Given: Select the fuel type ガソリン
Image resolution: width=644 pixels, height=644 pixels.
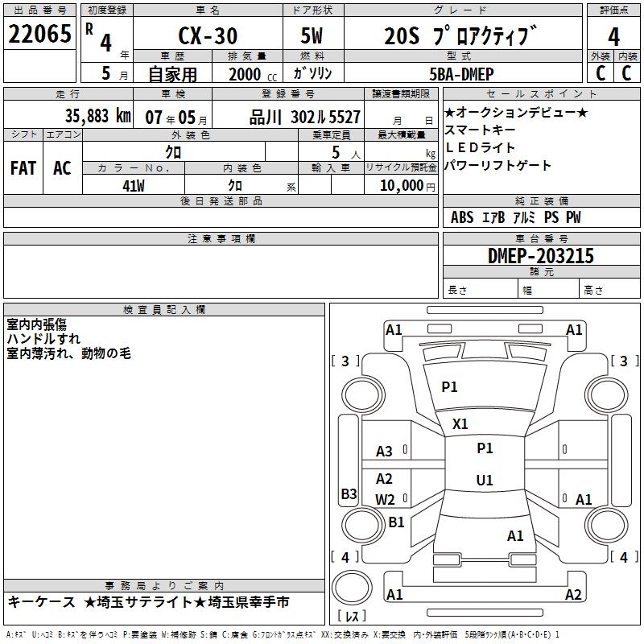Looking at the screenshot, I should point(312,73).
